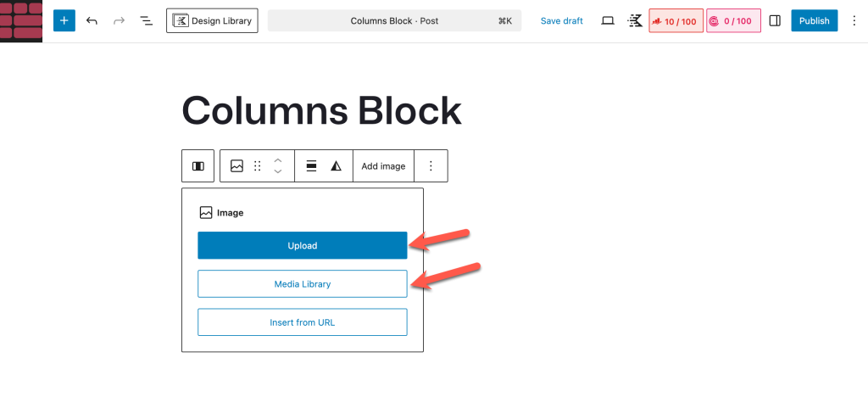The height and width of the screenshot is (414, 868).
Task: Click the Add image toolbar item
Action: click(383, 166)
